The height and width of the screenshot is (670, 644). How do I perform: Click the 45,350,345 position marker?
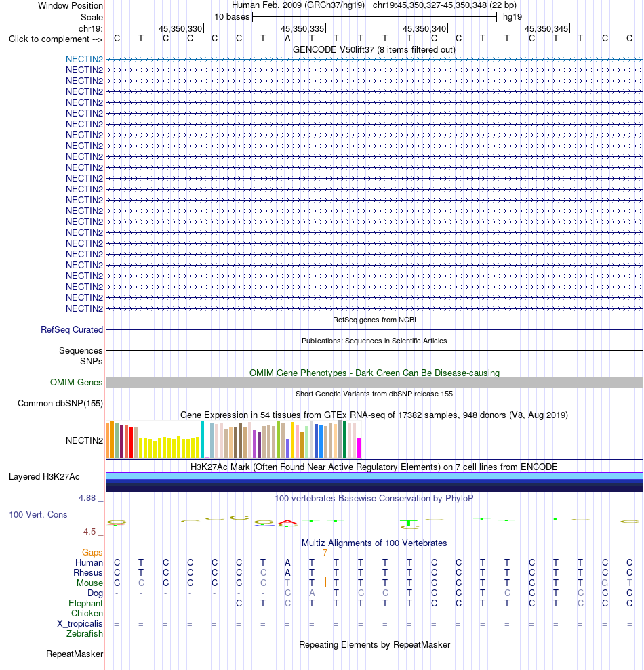click(546, 28)
